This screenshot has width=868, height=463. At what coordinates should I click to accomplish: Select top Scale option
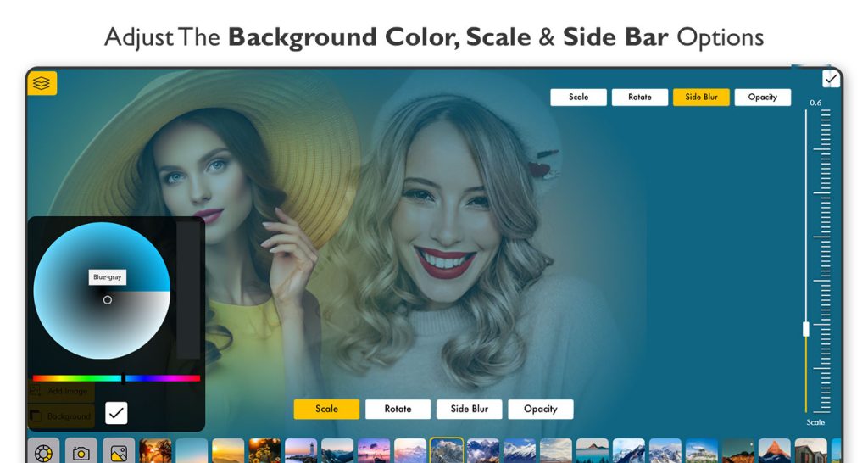tap(578, 97)
